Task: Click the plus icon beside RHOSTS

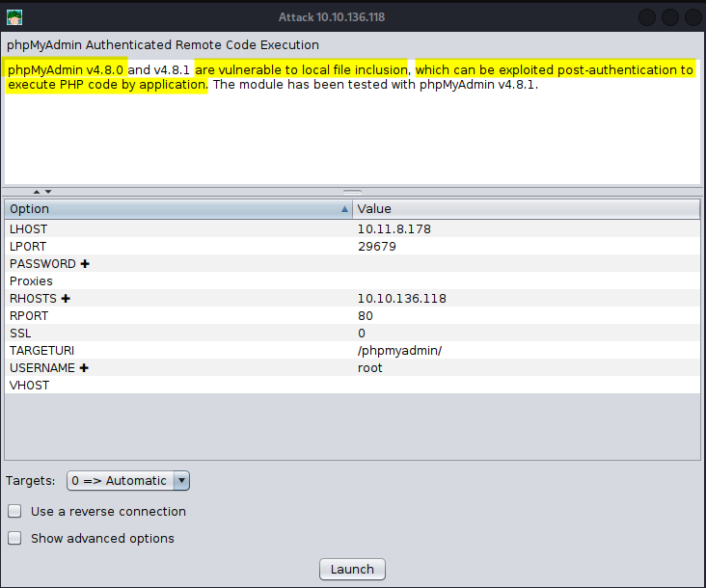Action: click(66, 299)
